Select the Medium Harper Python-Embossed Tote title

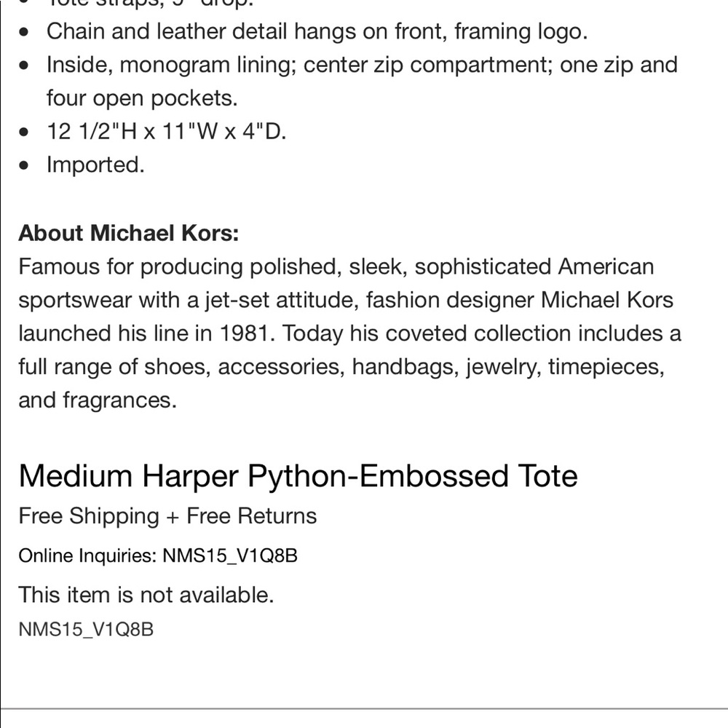point(298,476)
